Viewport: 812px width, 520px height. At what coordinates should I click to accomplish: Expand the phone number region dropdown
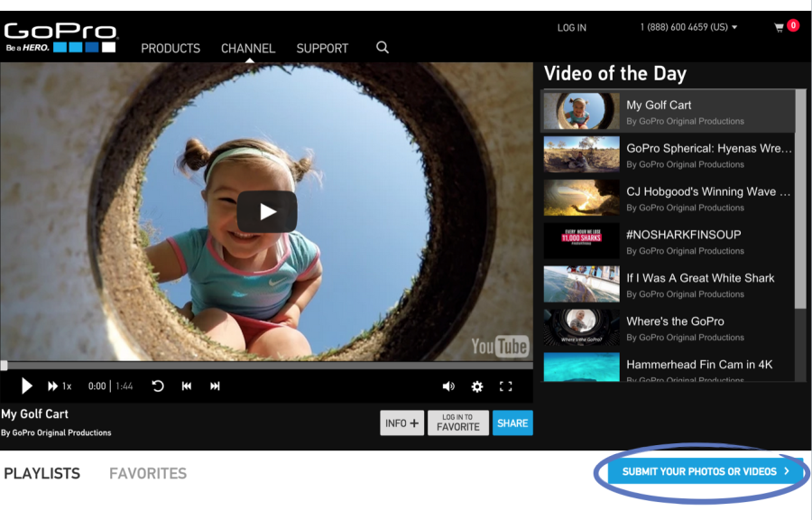(688, 27)
